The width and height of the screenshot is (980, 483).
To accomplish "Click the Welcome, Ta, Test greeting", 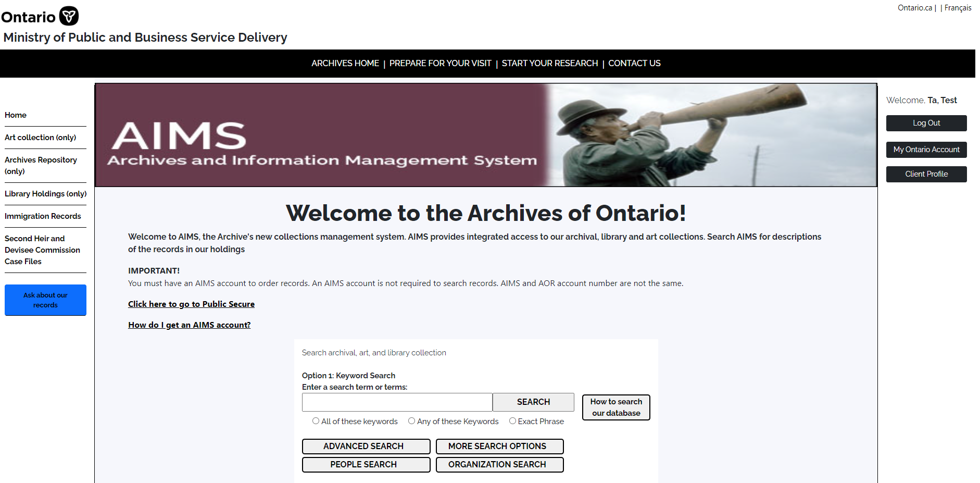I will pyautogui.click(x=922, y=101).
